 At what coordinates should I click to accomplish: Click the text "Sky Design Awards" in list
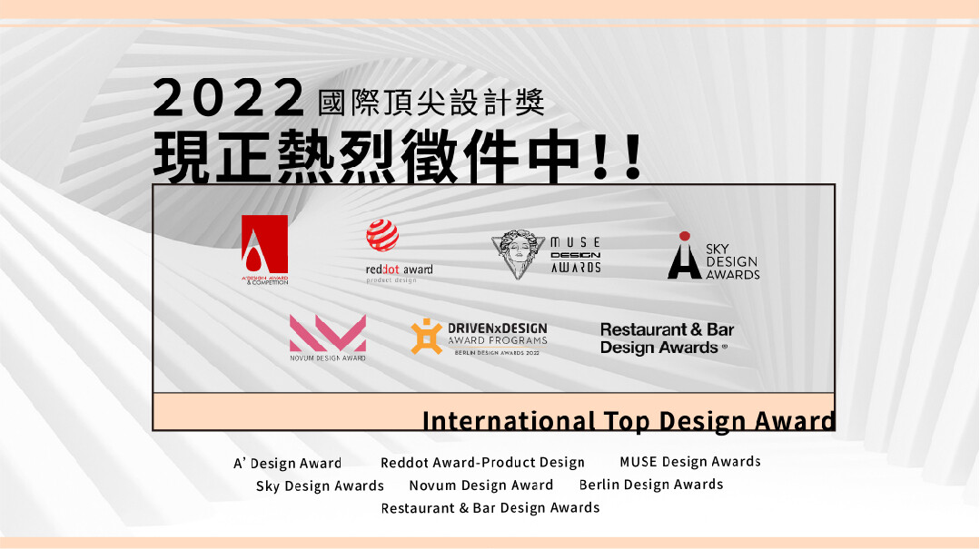pyautogui.click(x=320, y=485)
